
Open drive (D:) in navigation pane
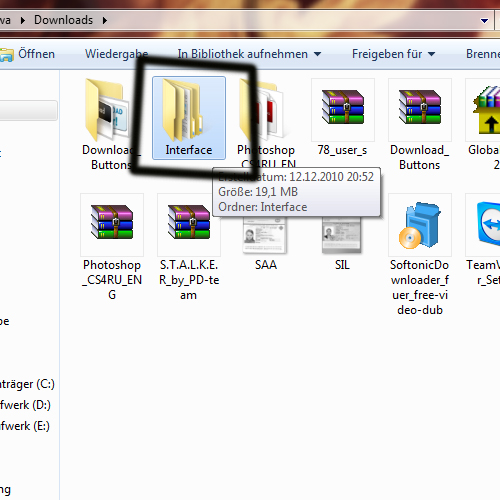click(25, 405)
